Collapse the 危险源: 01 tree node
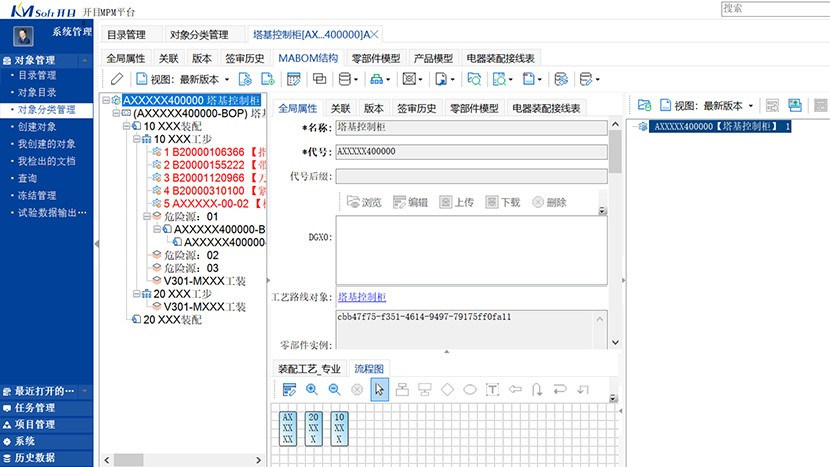The height and width of the screenshot is (467, 830). [x=146, y=216]
